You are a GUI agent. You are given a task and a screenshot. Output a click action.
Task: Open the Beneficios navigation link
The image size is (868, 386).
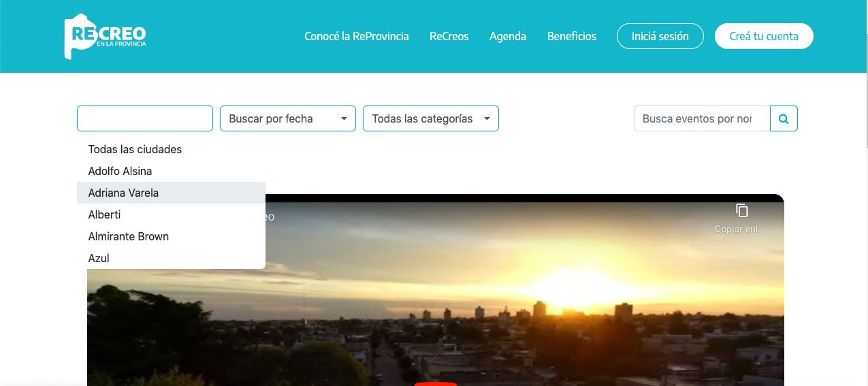click(x=571, y=37)
